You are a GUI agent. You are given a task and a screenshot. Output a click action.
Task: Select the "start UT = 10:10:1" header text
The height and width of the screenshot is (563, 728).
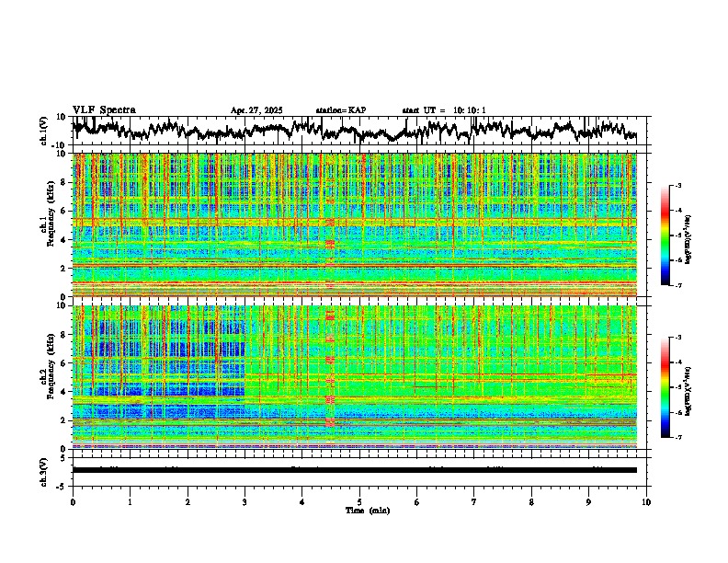(444, 110)
